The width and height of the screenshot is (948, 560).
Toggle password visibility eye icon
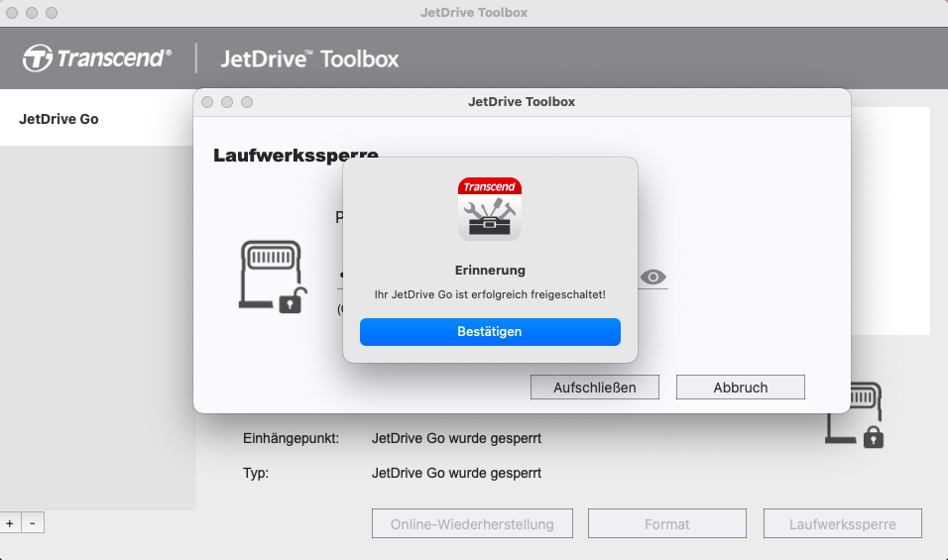[x=652, y=277]
